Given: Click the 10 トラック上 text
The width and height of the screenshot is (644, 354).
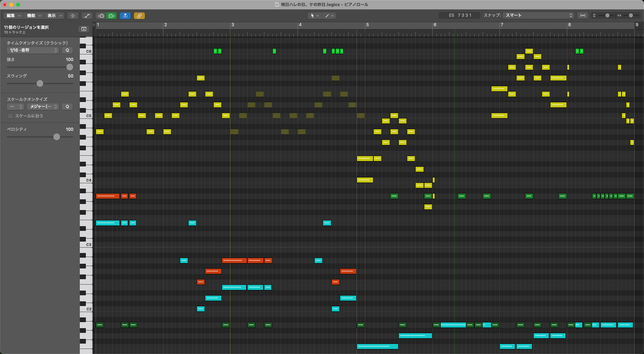Looking at the screenshot, I should pos(14,32).
